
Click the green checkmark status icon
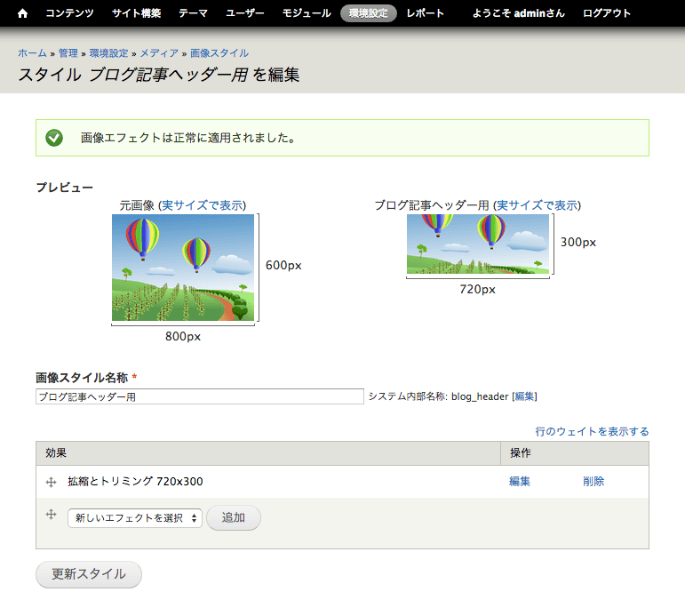pyautogui.click(x=54, y=138)
